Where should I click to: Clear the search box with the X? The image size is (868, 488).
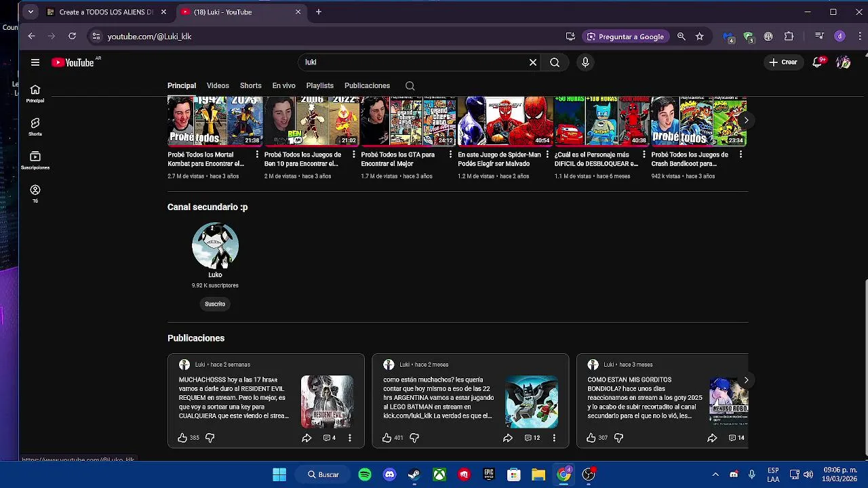pyautogui.click(x=533, y=62)
